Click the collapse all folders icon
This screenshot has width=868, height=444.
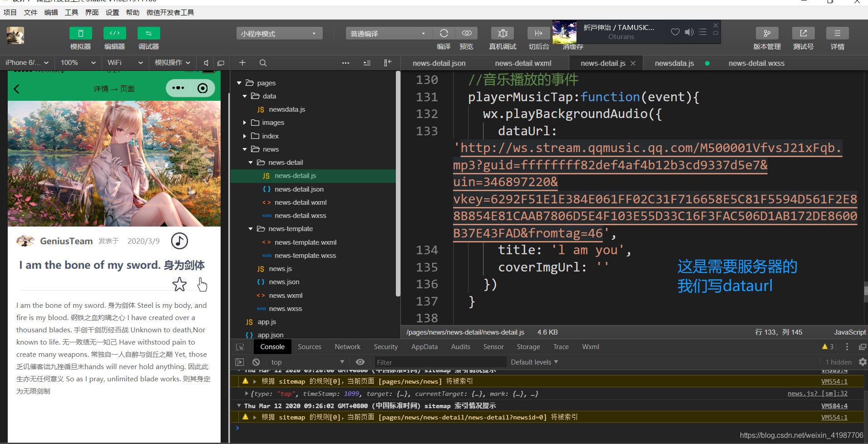point(367,63)
